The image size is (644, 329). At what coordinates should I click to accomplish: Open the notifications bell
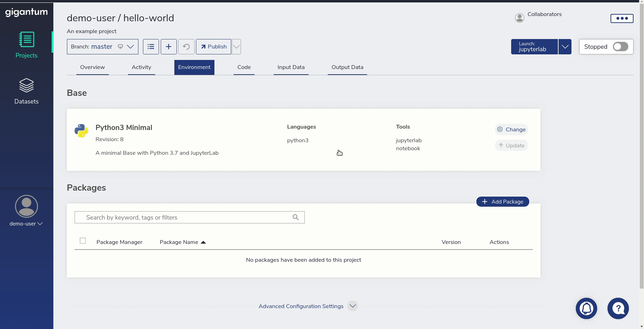tap(586, 308)
